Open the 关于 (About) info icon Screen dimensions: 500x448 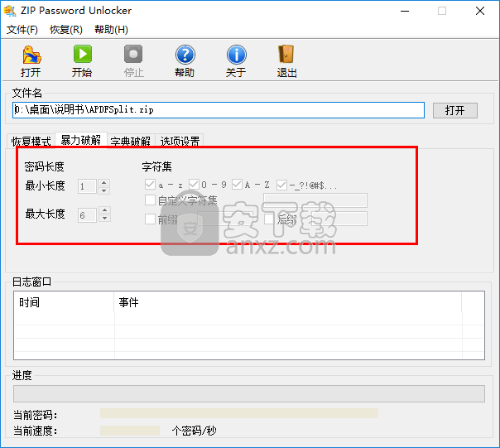point(236,55)
